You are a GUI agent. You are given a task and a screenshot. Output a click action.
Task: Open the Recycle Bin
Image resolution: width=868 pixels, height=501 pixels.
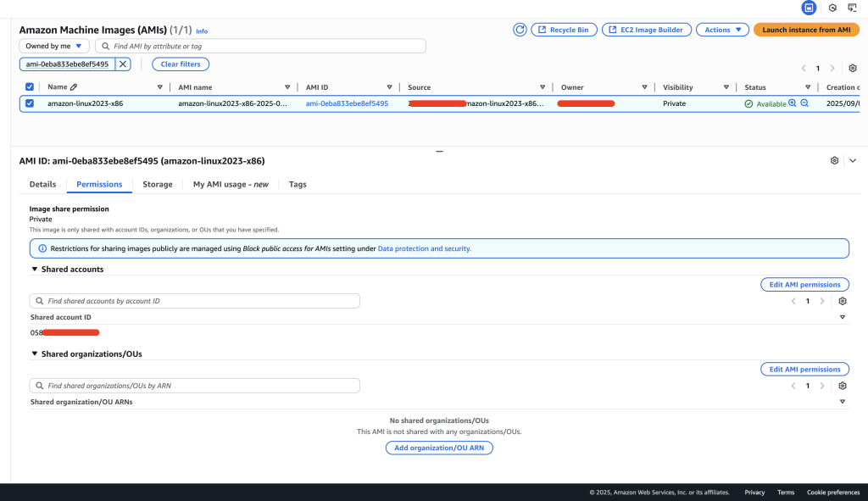(564, 30)
